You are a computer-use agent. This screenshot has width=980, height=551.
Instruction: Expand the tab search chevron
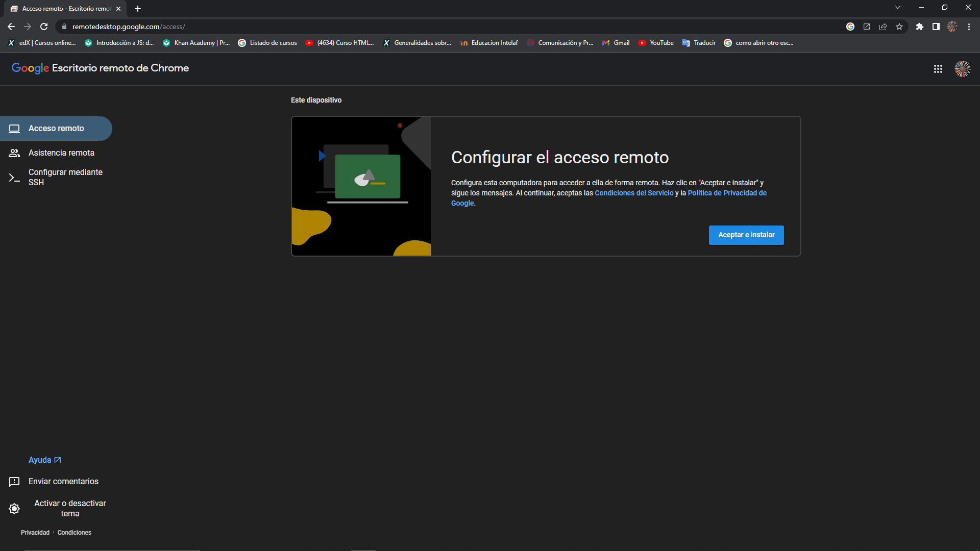898,8
